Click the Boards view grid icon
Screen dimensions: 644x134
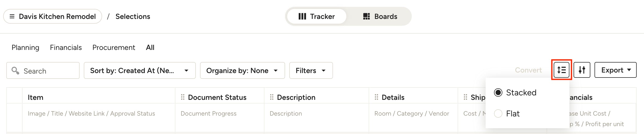[367, 16]
